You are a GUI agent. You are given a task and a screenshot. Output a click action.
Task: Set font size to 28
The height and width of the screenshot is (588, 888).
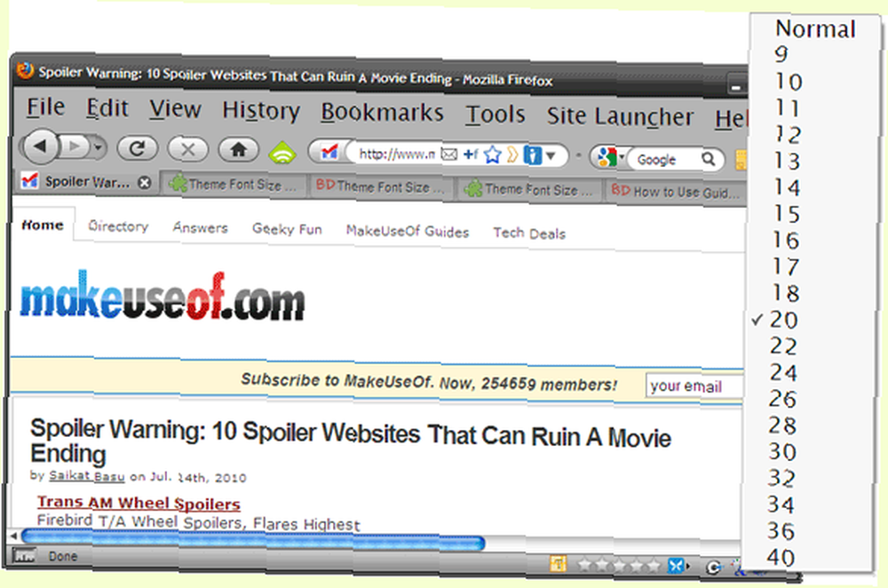pos(782,425)
